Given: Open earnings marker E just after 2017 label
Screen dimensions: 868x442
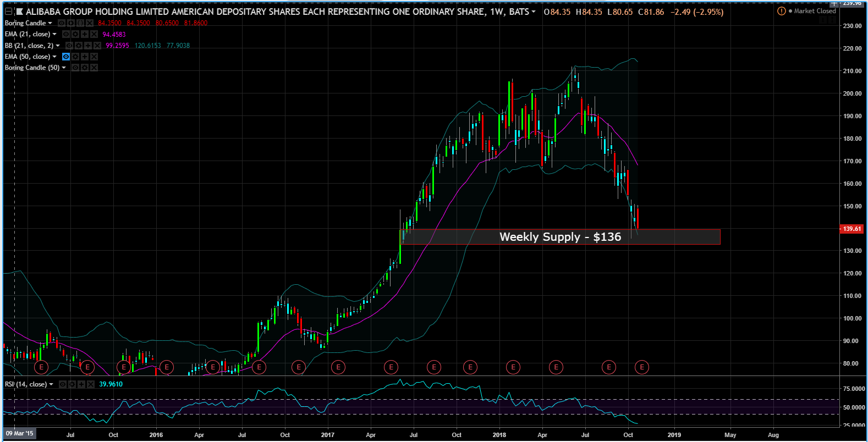Looking at the screenshot, I should [338, 367].
